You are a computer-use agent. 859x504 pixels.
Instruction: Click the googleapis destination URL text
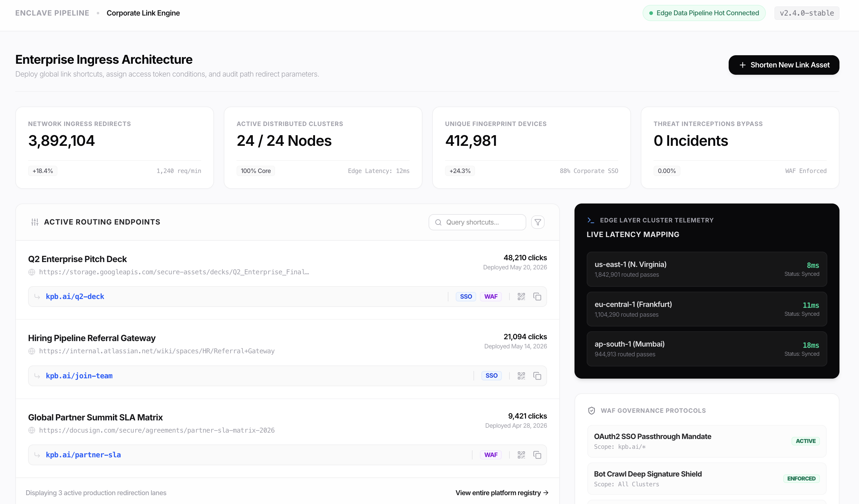174,272
